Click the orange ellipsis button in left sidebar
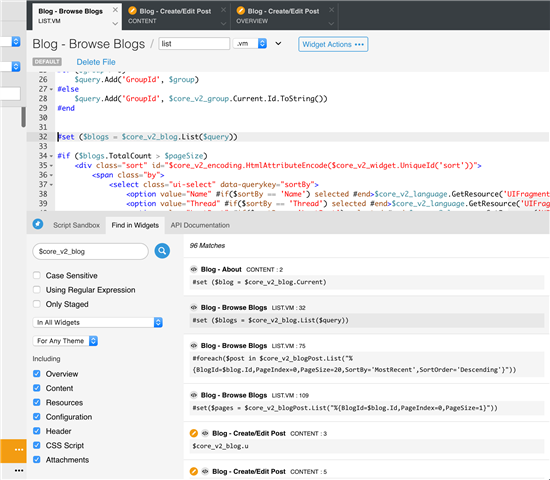550x480 pixels. 13,450
